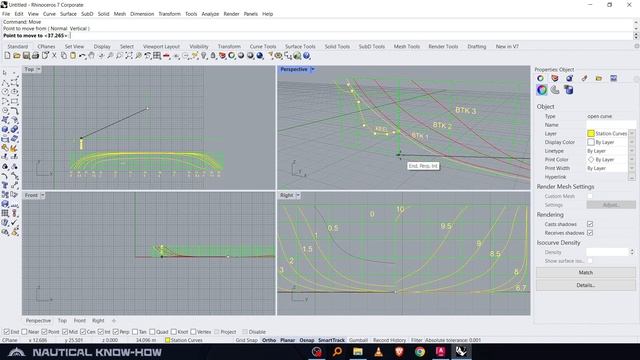Viewport: 640px width, 360px height.
Task: Toggle Osnap in the status bar
Action: (x=307, y=340)
